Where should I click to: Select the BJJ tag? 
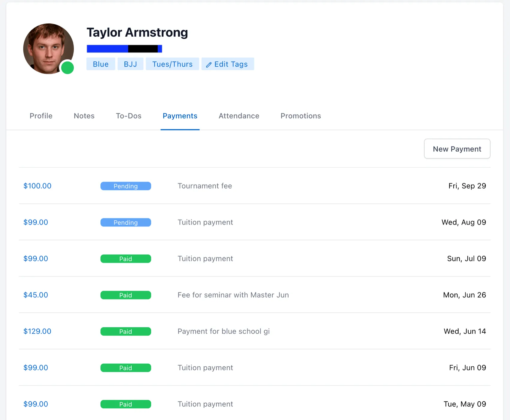[130, 64]
